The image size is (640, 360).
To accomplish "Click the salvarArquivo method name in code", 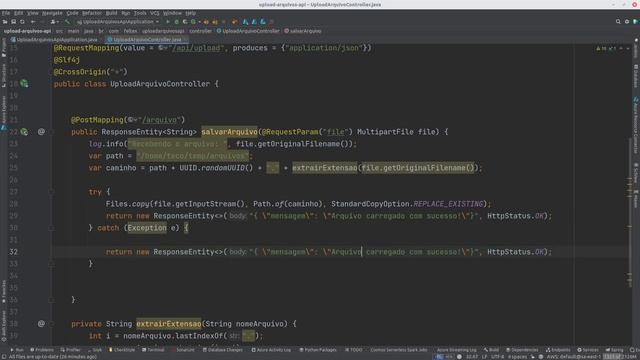I will point(229,132).
